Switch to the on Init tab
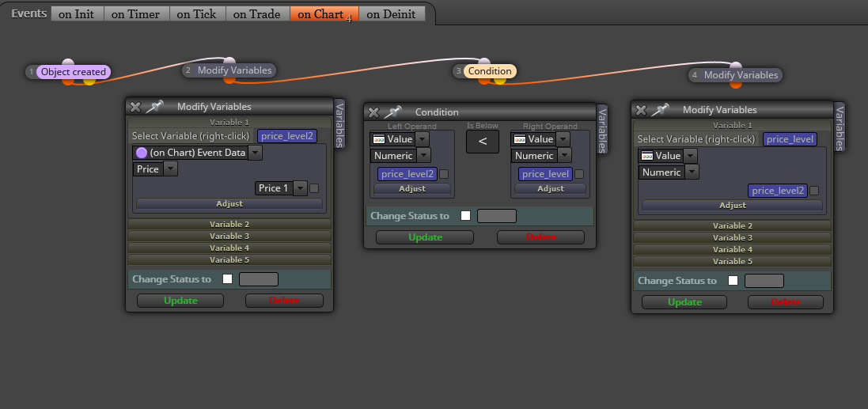868x409 pixels. pyautogui.click(x=77, y=13)
